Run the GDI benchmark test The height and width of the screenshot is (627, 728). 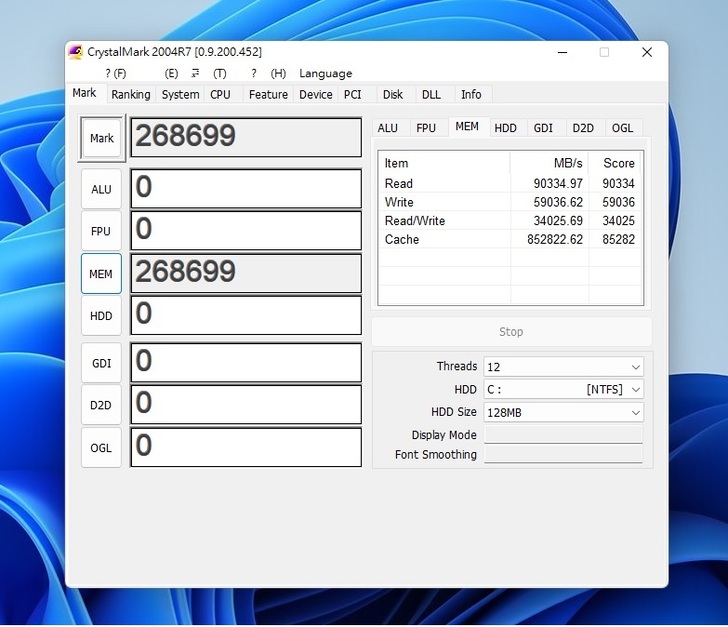[x=101, y=363]
